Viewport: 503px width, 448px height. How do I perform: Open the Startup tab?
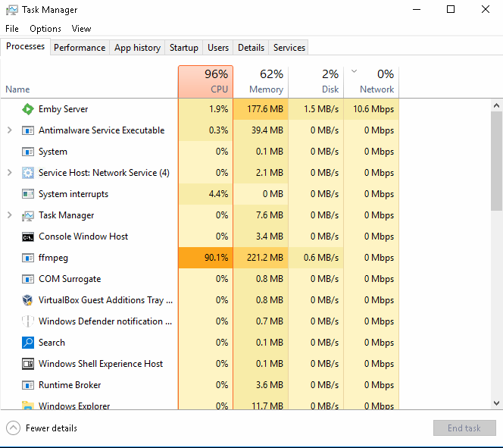tap(183, 48)
